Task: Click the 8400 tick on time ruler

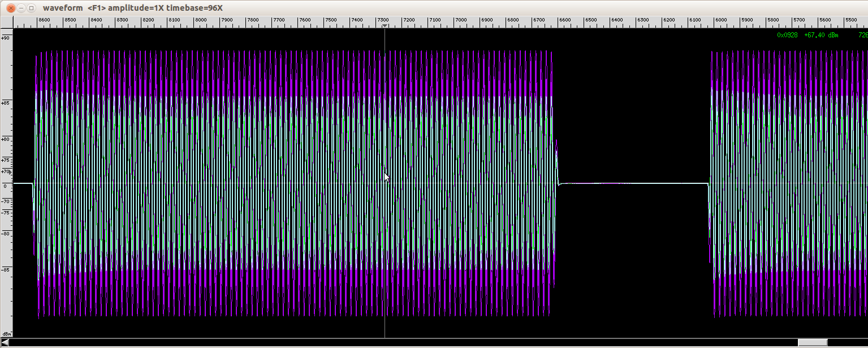Action: point(96,20)
